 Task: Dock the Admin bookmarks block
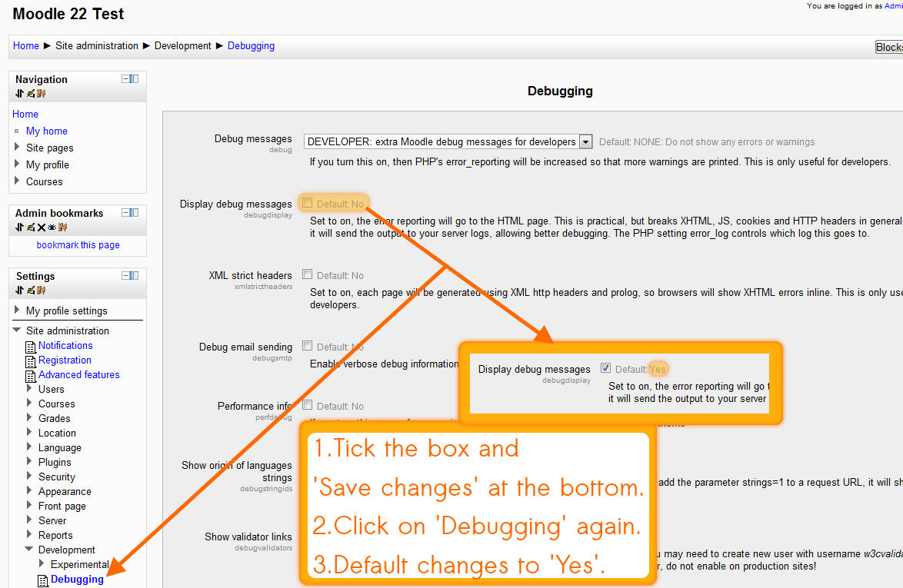[134, 212]
